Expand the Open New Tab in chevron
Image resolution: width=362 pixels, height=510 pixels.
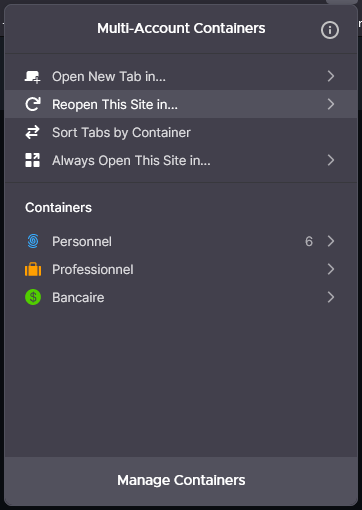331,76
